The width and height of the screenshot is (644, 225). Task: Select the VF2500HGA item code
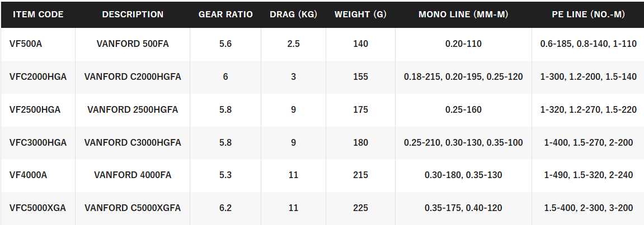(35, 109)
